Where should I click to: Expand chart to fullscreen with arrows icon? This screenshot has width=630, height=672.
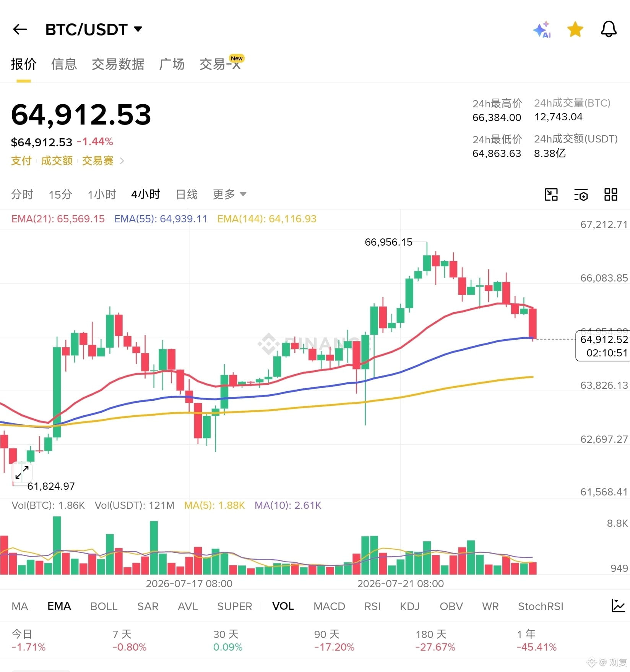[22, 472]
